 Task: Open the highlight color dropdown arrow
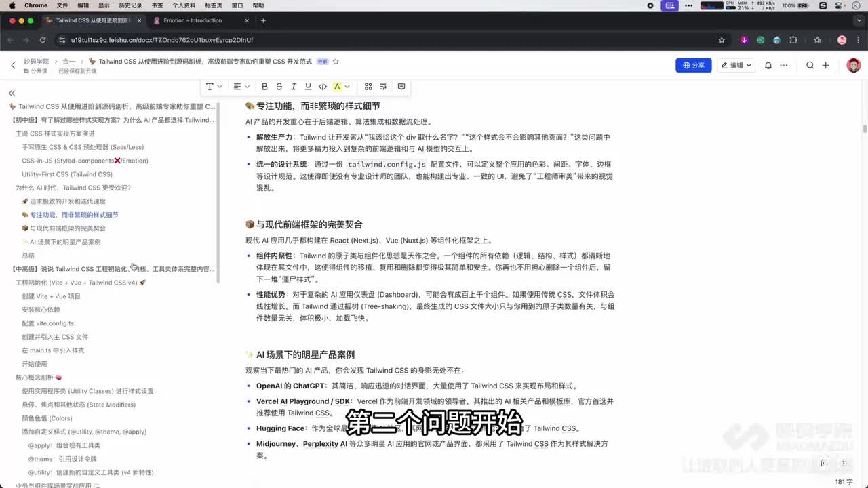[347, 87]
